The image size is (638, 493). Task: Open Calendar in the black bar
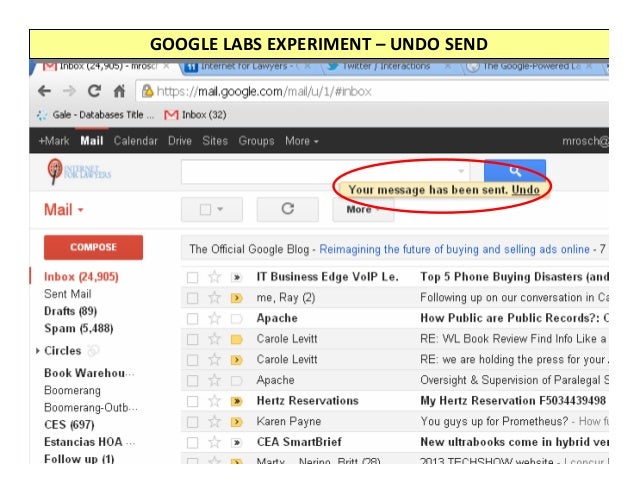(x=135, y=141)
